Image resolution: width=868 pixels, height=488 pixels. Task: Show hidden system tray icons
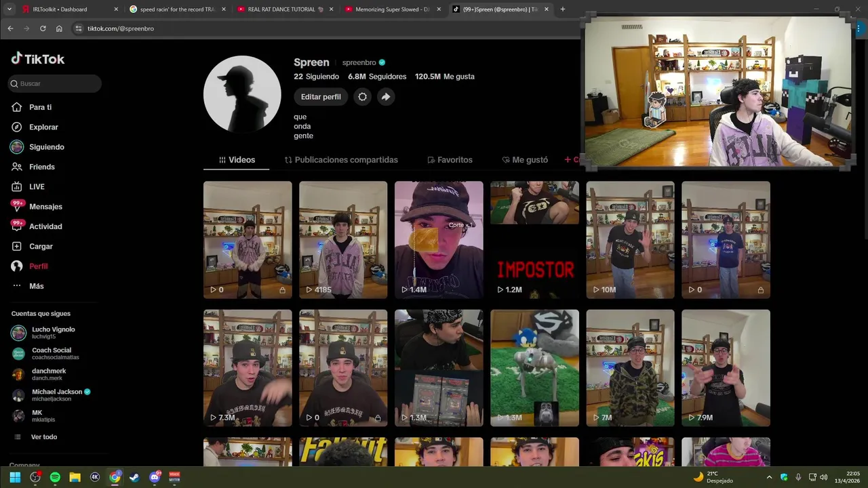point(769,477)
